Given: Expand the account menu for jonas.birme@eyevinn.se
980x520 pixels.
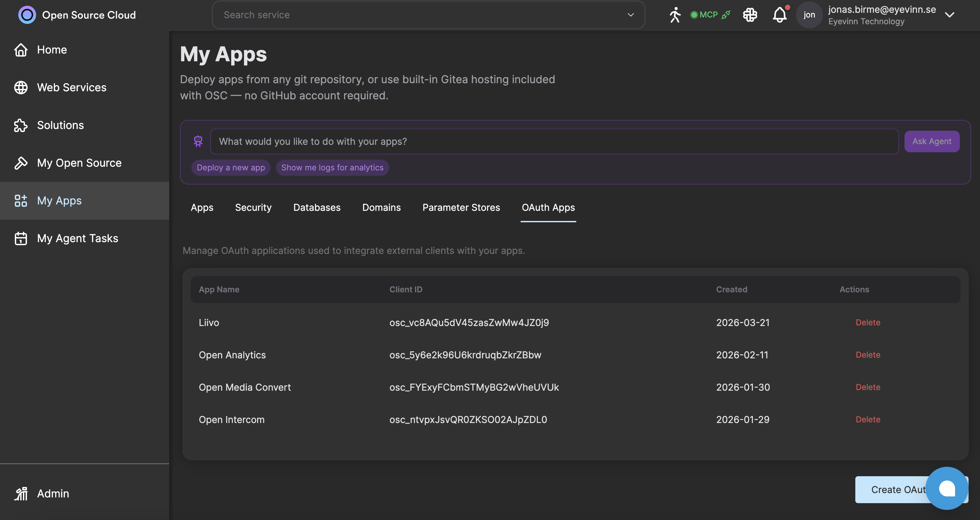Looking at the screenshot, I should (950, 15).
